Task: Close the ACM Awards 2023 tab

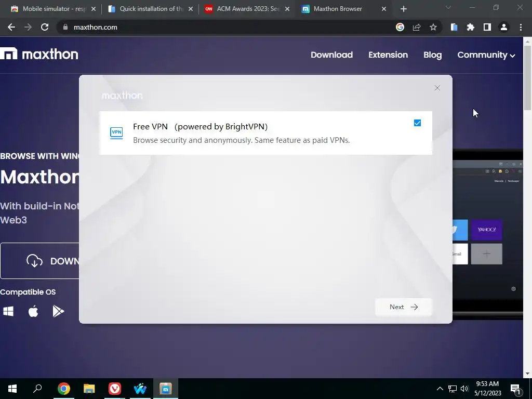Action: (x=287, y=9)
